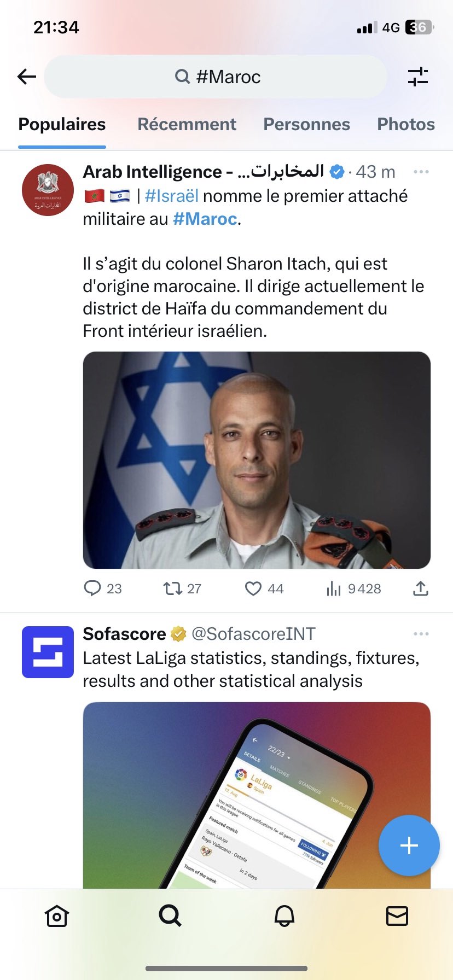Screen dimensions: 453x980
Task: Tap the #Israël hashtag link
Action: pyautogui.click(x=171, y=196)
